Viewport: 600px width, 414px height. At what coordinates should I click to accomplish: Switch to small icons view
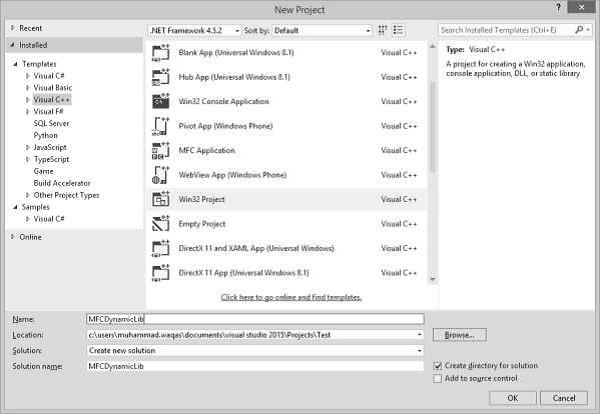click(382, 30)
